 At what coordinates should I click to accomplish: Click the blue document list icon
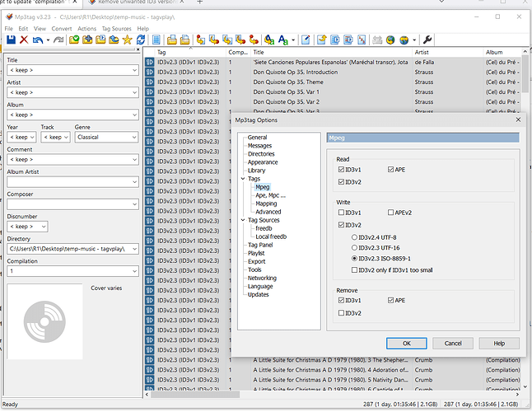click(156, 40)
